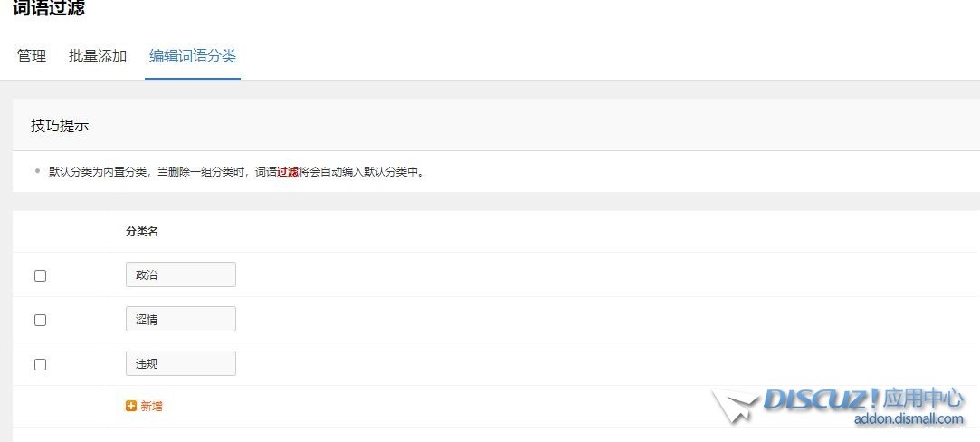
Task: Open the addon.dismall.com link
Action: 909,418
